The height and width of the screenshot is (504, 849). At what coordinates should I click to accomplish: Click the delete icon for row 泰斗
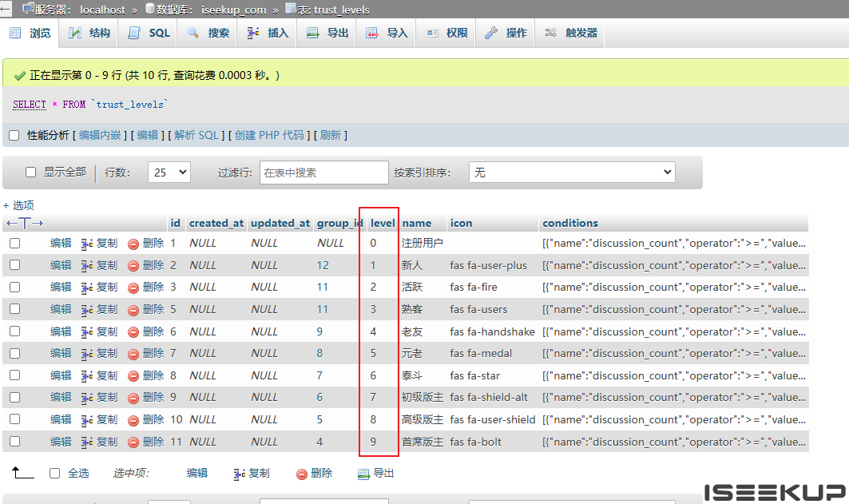click(133, 376)
